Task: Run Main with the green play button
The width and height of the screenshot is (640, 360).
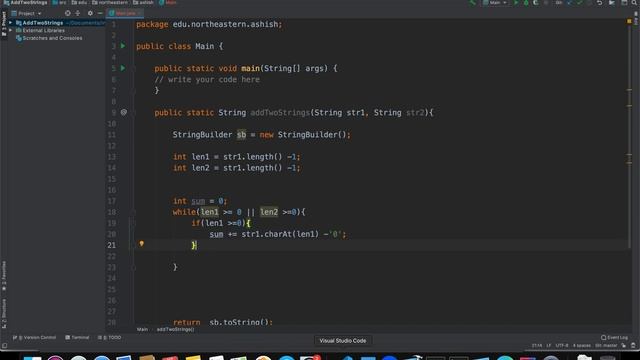Action: click(x=516, y=3)
